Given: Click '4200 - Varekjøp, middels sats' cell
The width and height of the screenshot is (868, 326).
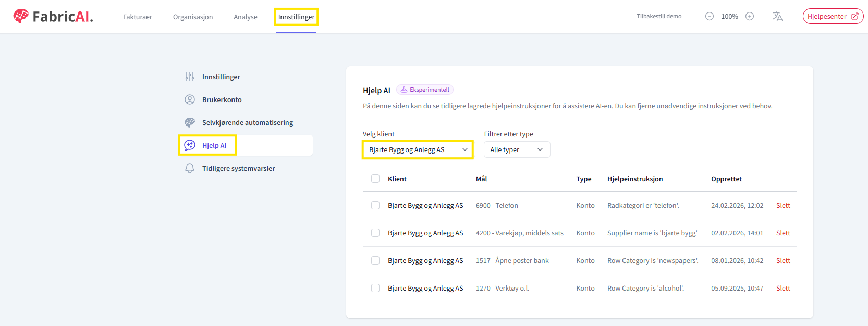Looking at the screenshot, I should (520, 233).
